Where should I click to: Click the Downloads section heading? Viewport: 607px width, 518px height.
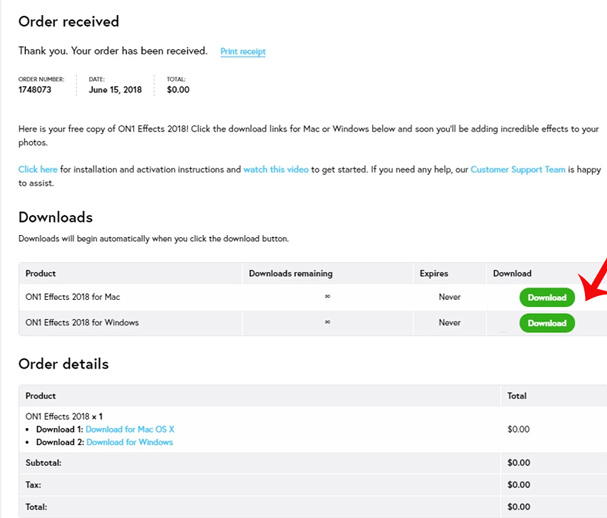click(55, 217)
